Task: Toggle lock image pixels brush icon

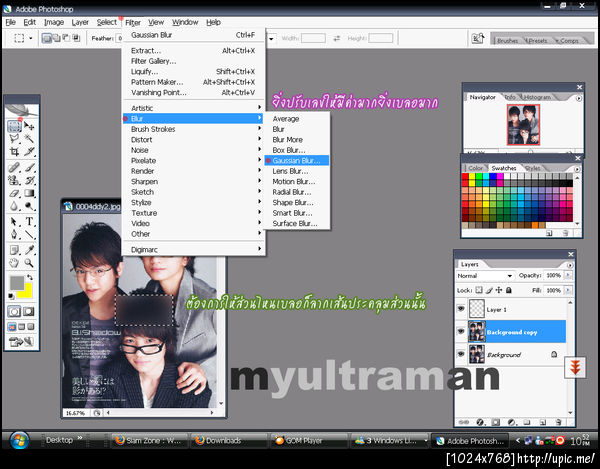Action: (489, 290)
